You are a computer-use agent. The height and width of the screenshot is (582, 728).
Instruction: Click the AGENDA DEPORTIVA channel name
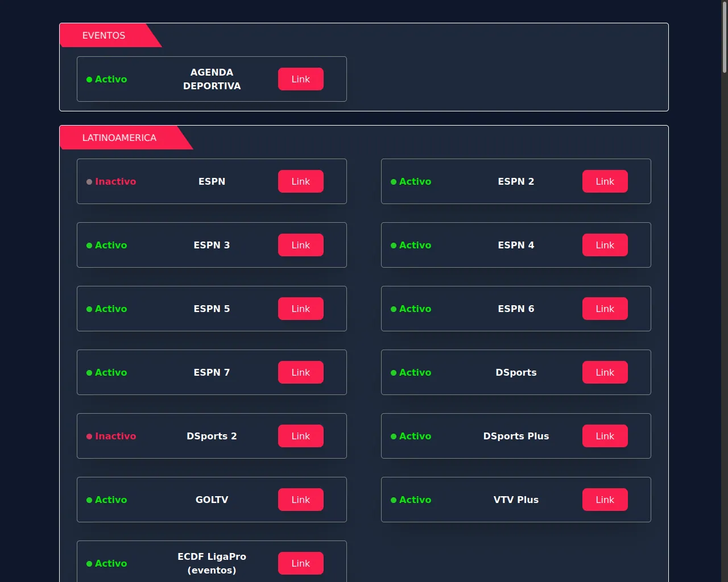tap(212, 79)
